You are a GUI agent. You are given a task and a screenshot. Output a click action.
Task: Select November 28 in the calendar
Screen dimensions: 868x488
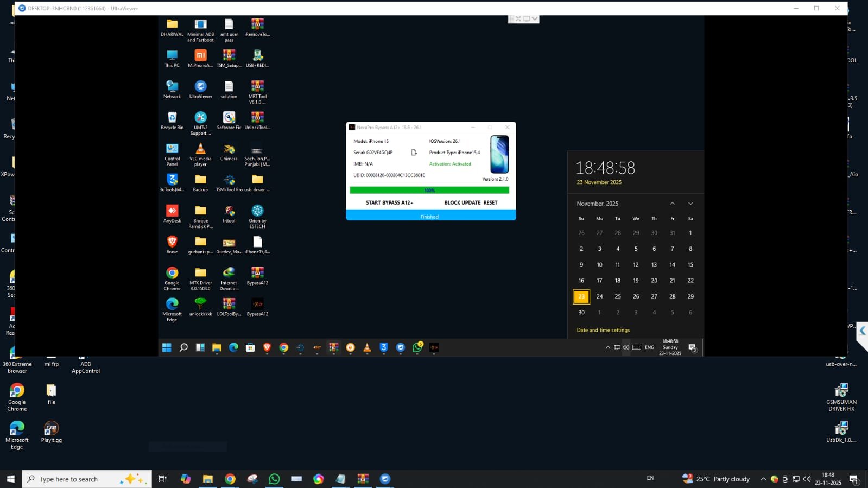point(672,296)
